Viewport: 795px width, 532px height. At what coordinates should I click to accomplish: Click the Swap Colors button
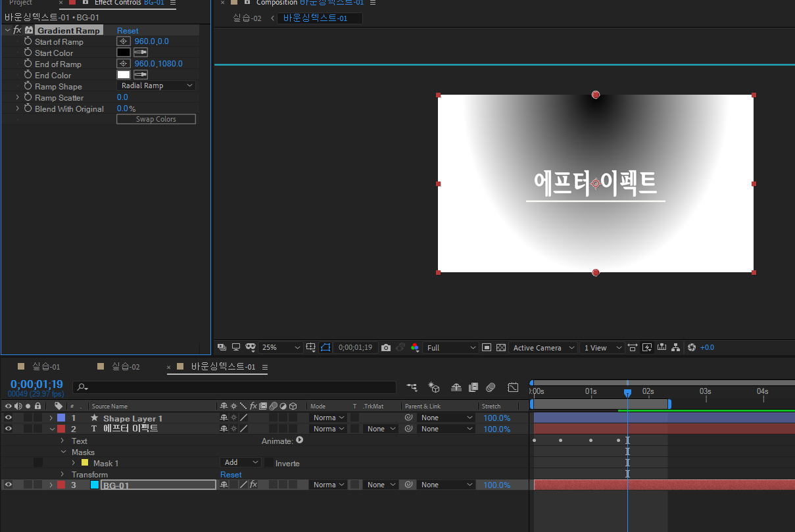coord(156,119)
